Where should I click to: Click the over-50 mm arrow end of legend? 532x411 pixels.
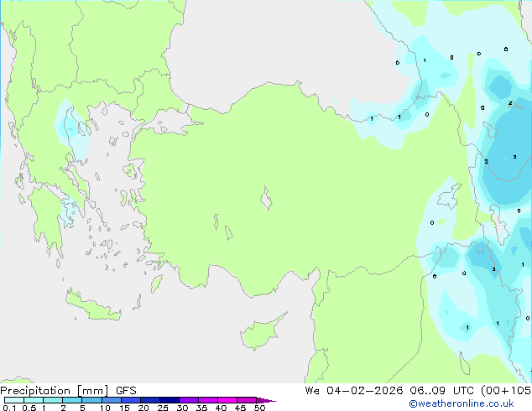coord(266,400)
